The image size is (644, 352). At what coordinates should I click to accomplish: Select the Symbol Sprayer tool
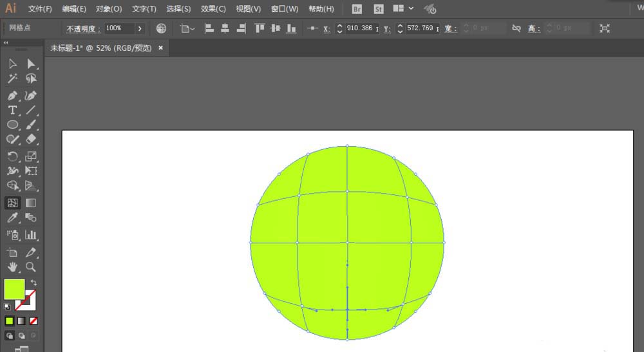pos(12,235)
